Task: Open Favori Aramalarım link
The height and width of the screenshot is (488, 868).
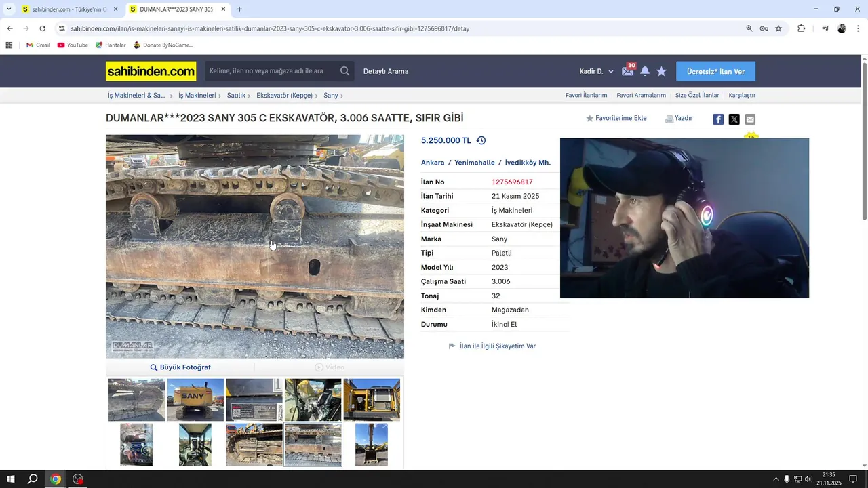Action: click(x=641, y=96)
